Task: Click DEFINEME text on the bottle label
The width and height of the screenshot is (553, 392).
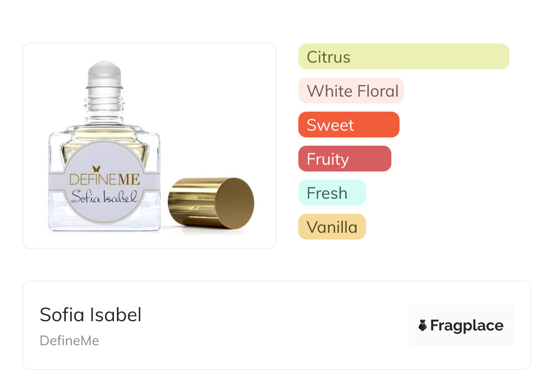Action: coord(104,180)
